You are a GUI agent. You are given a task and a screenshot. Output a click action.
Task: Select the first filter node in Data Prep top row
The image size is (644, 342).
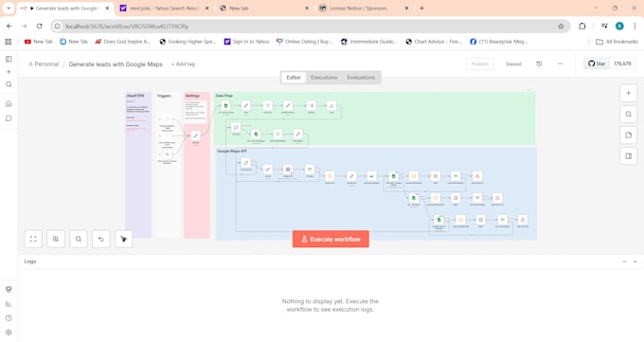click(267, 106)
